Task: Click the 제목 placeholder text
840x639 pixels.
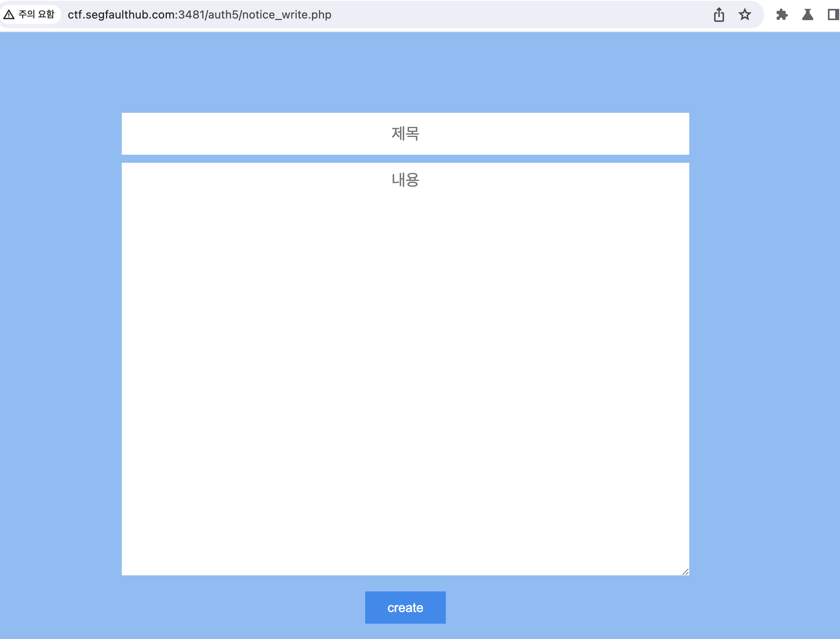Action: 405,134
